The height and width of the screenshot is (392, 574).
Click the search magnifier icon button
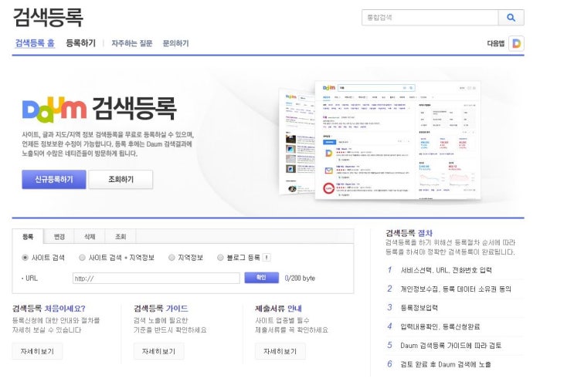point(511,18)
